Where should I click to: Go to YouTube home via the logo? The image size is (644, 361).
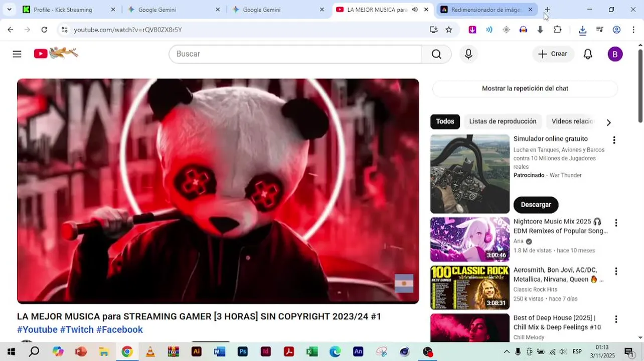coord(56,53)
